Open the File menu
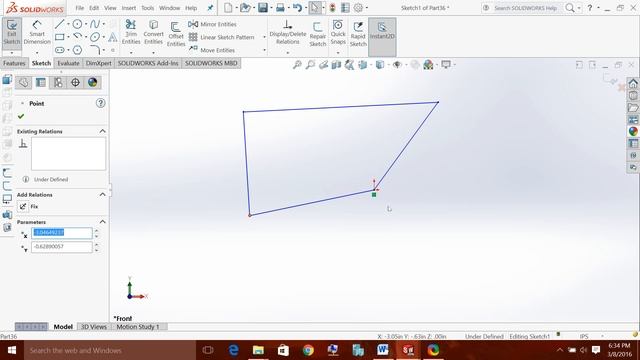640x360 pixels. pos(80,8)
